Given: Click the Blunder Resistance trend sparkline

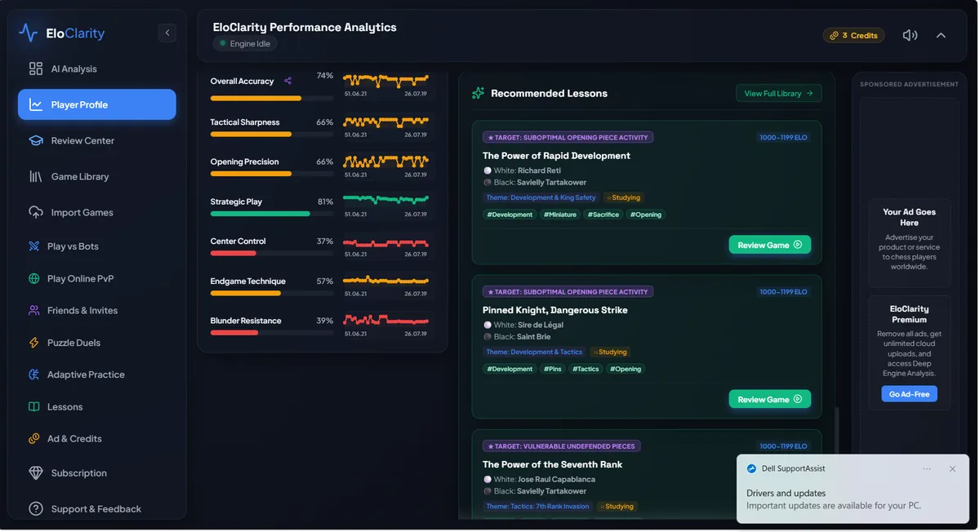Looking at the screenshot, I should [x=385, y=319].
